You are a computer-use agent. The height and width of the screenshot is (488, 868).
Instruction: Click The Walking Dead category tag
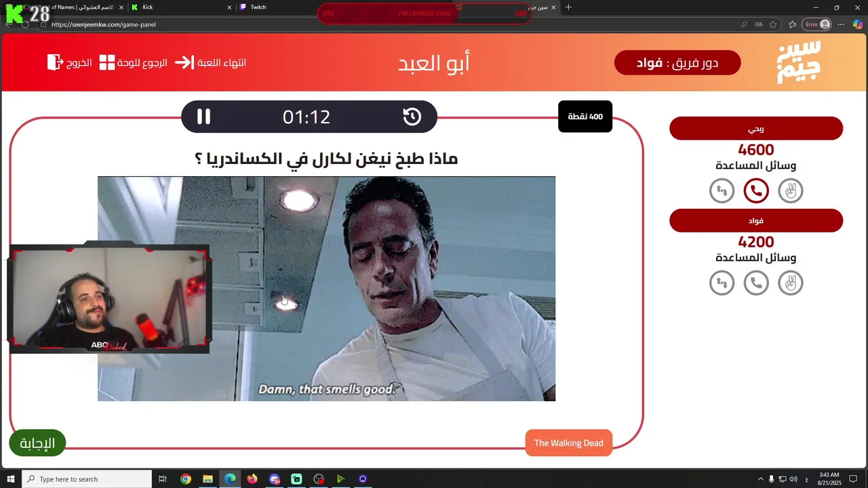[x=568, y=443]
